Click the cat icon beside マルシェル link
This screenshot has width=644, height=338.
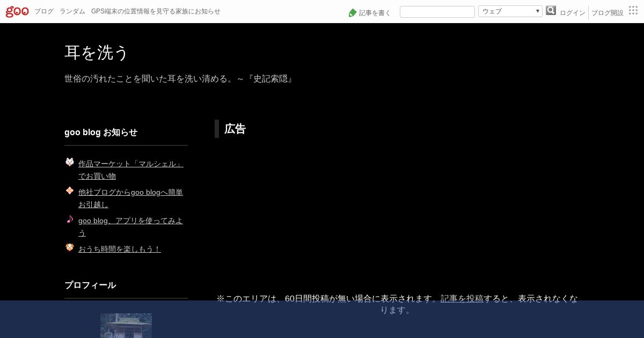pos(70,162)
